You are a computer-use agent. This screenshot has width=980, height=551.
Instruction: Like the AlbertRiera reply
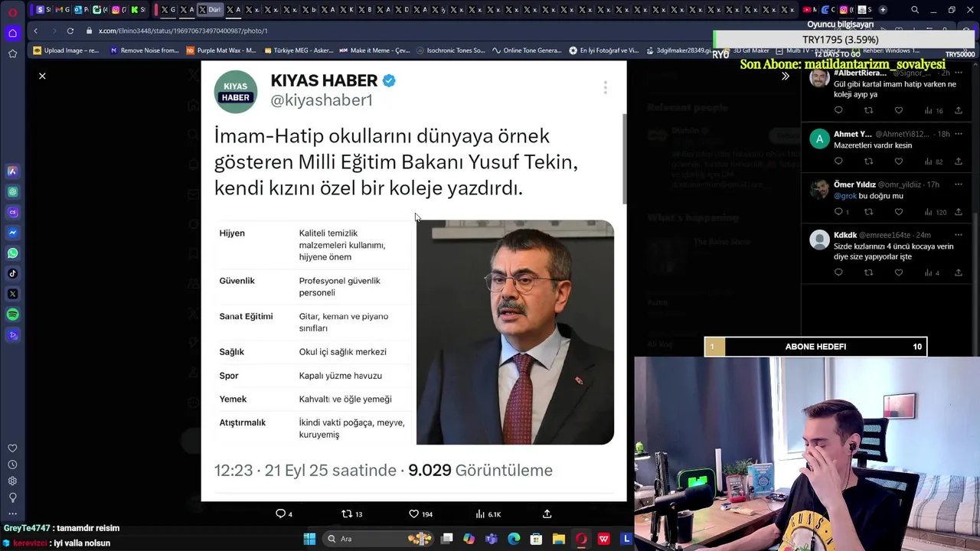[899, 110]
